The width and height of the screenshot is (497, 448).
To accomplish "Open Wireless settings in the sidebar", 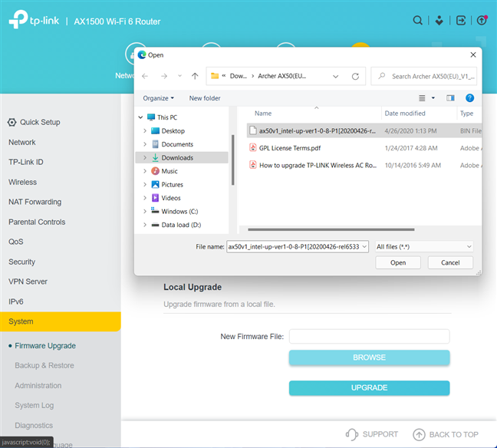I will tap(22, 182).
